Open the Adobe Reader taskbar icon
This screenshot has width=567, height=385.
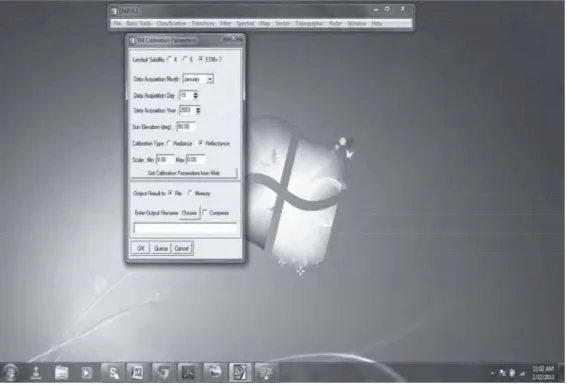[189, 372]
